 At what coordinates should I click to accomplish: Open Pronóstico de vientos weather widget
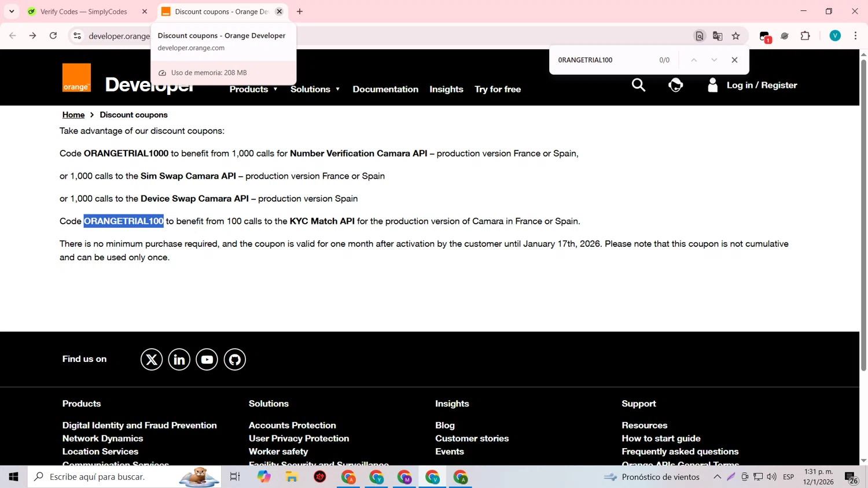[x=652, y=477]
